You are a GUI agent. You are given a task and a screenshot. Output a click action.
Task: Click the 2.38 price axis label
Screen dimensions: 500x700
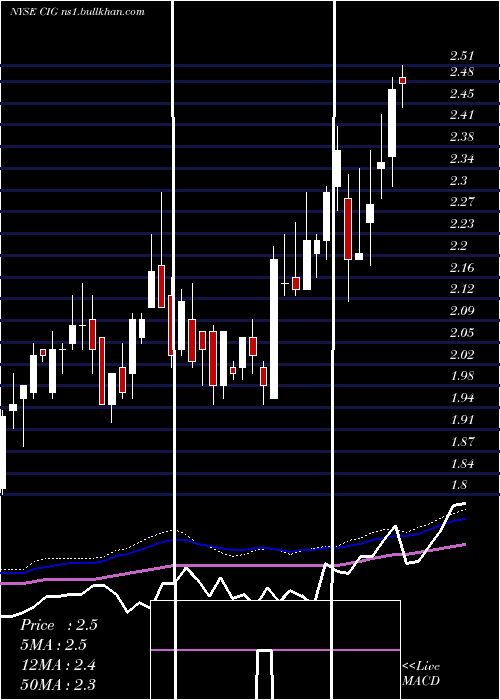tap(462, 137)
